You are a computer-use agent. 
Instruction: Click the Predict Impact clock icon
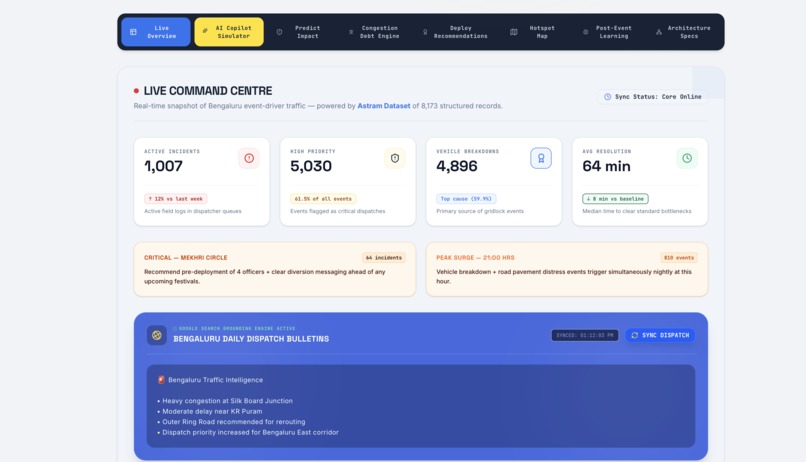pos(279,32)
